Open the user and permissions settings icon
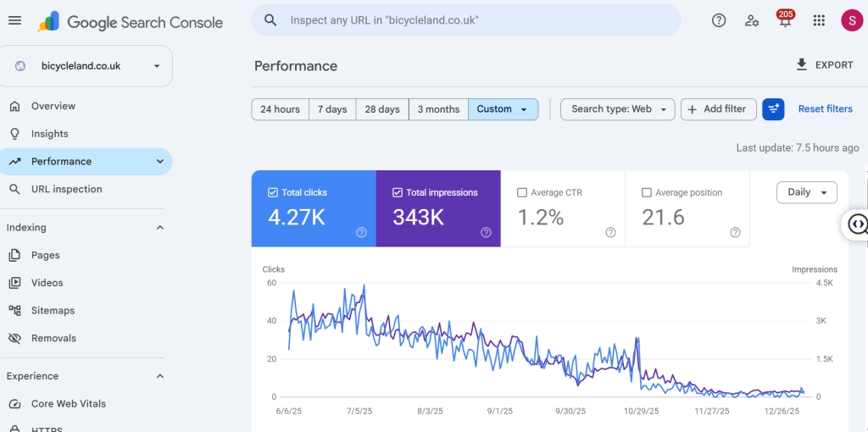The image size is (868, 432). [x=752, y=20]
